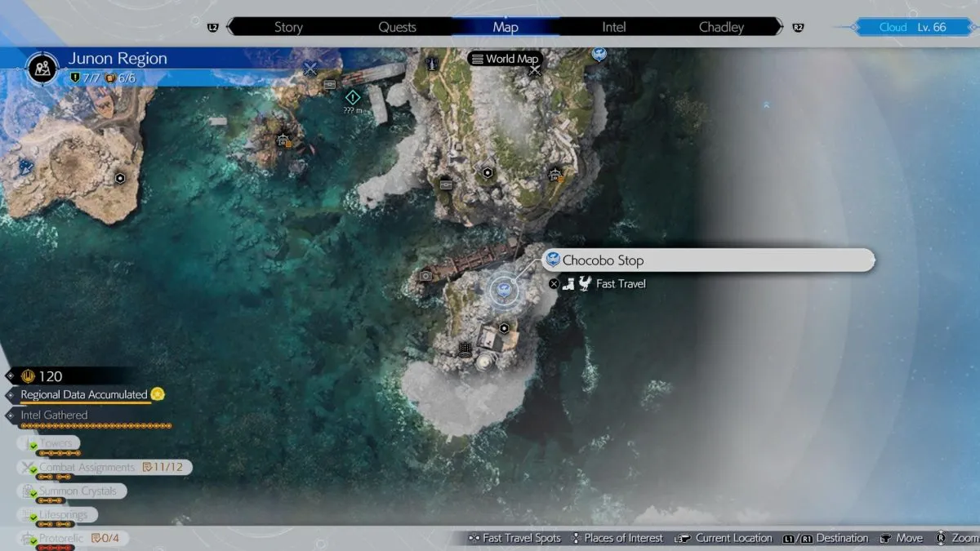Click the cross button icon beside Fast Travel
980x551 pixels.
[554, 283]
